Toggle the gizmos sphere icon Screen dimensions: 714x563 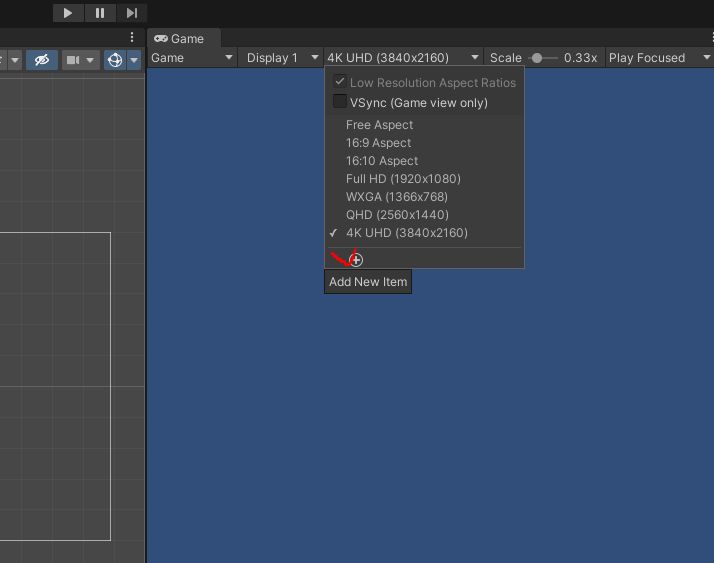(115, 60)
